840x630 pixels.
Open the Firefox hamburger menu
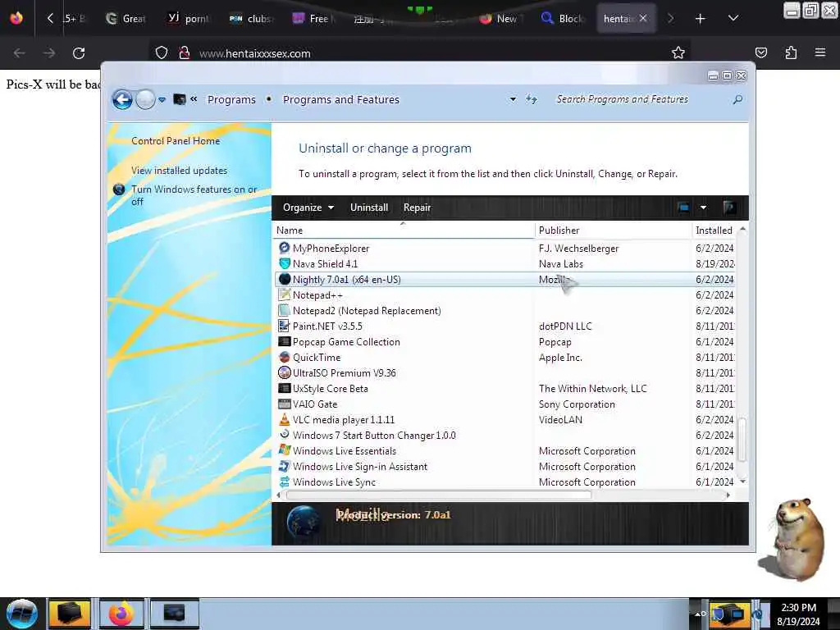820,52
